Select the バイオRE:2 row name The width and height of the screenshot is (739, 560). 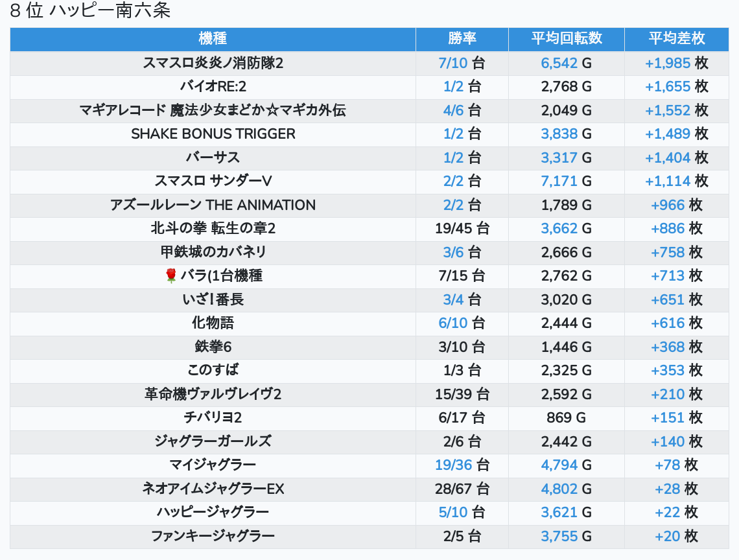(x=213, y=87)
